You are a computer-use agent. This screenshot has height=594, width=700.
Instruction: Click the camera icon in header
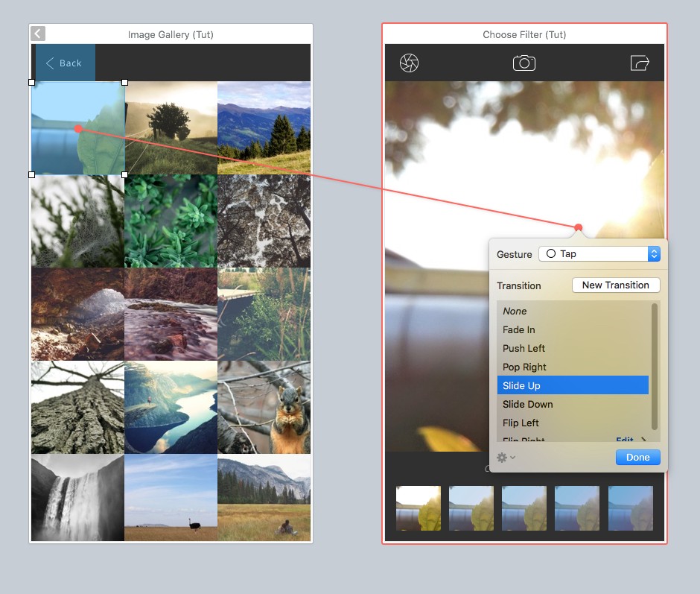524,63
